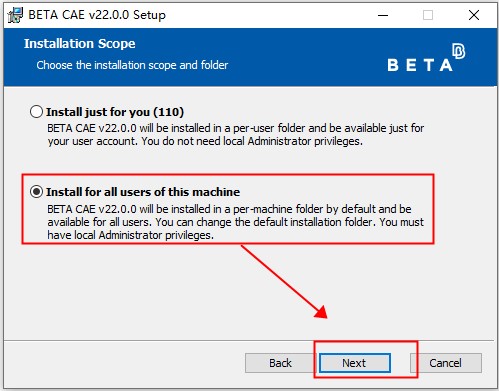Click the per-machine folder description text

click(235, 222)
